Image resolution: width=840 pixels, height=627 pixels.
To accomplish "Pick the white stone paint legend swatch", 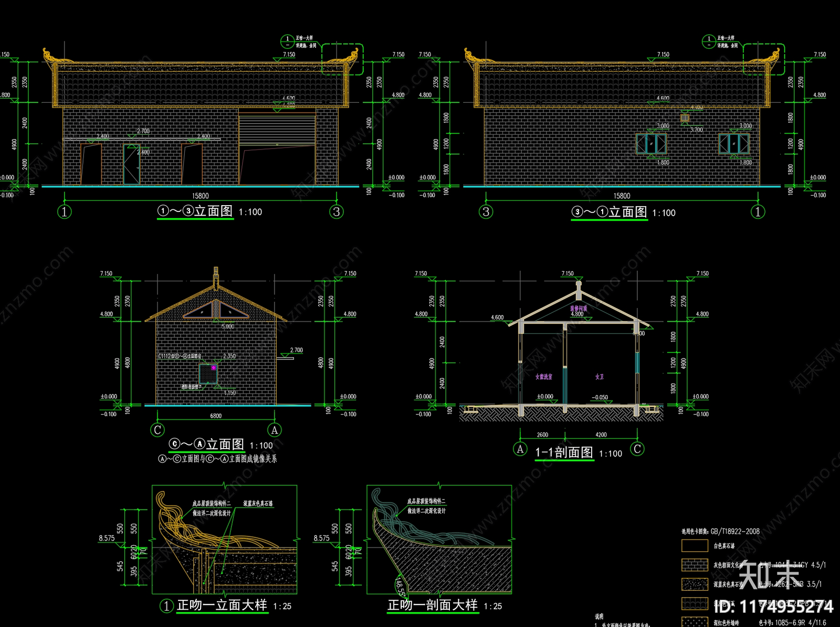I will click(x=695, y=546).
